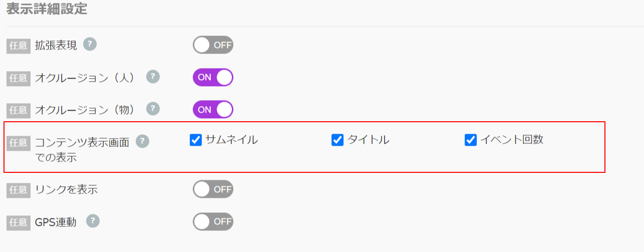The height and width of the screenshot is (252, 644).
Task: Click 任意 badge beside 拡張表現
Action: coord(19,46)
